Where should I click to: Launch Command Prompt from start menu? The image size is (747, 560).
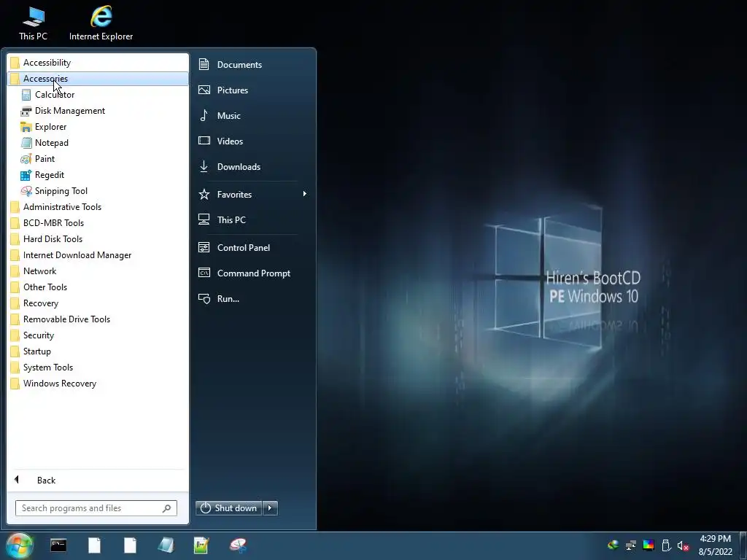(252, 273)
